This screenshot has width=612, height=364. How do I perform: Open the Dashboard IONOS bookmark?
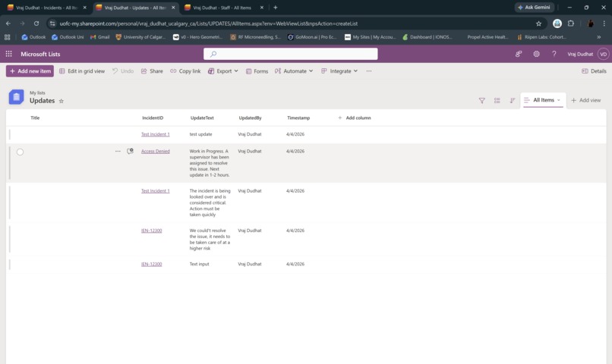coord(427,37)
